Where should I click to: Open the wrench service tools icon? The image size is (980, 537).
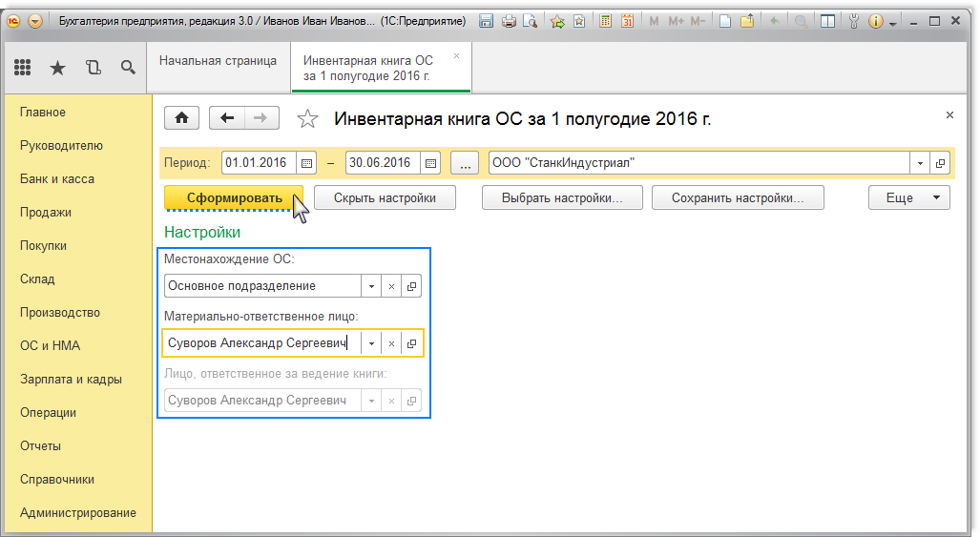point(854,21)
